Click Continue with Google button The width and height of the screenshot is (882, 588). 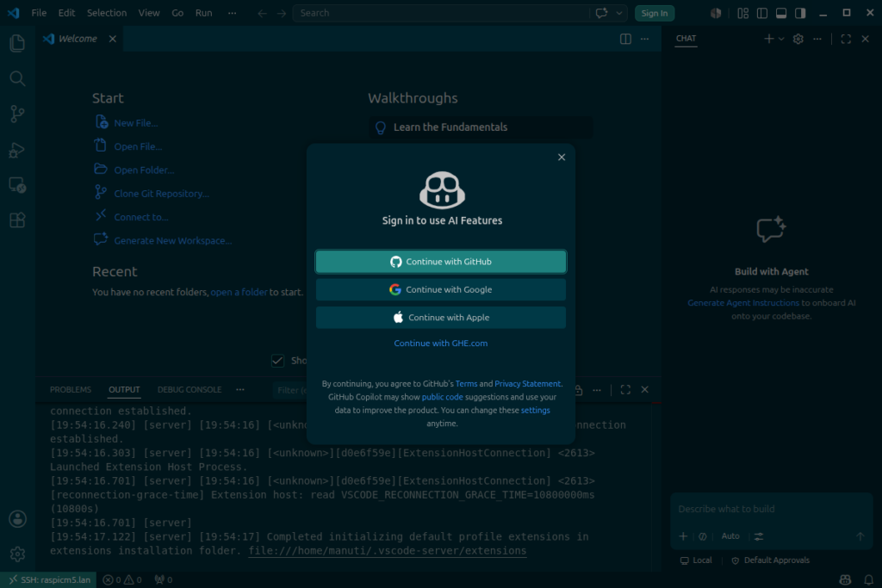pyautogui.click(x=441, y=289)
